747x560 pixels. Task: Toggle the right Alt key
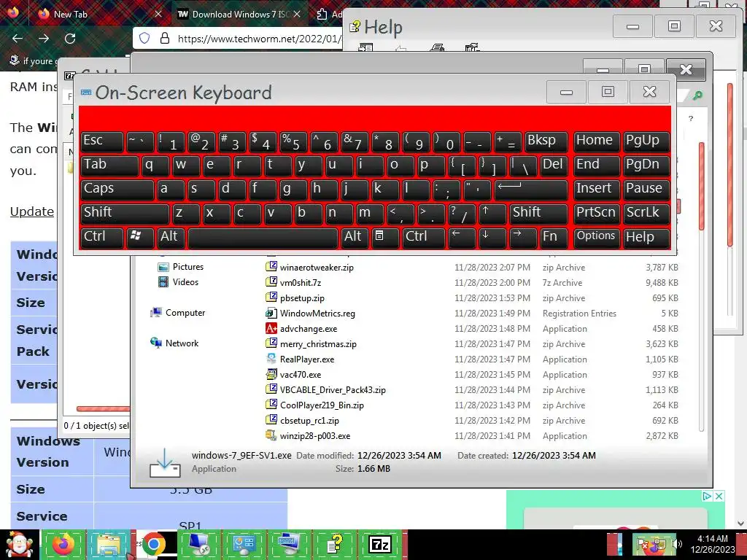355,238
